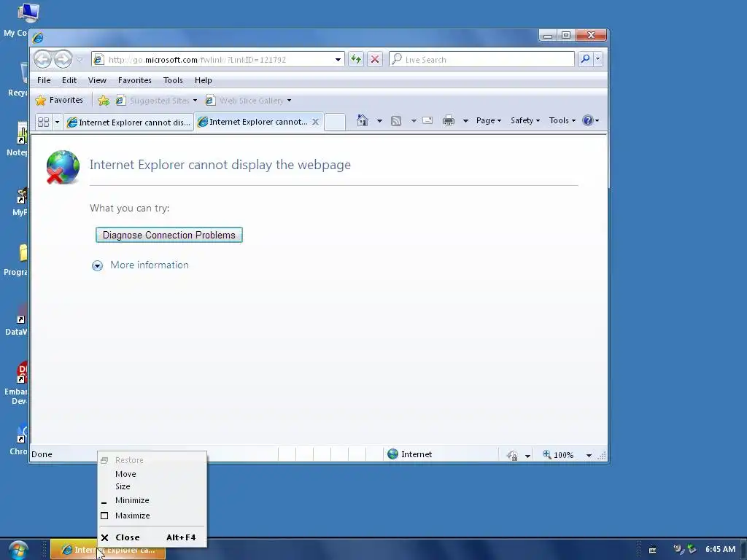Expand the tab list dropdown arrow
This screenshot has height=560, width=747.
pos(57,122)
